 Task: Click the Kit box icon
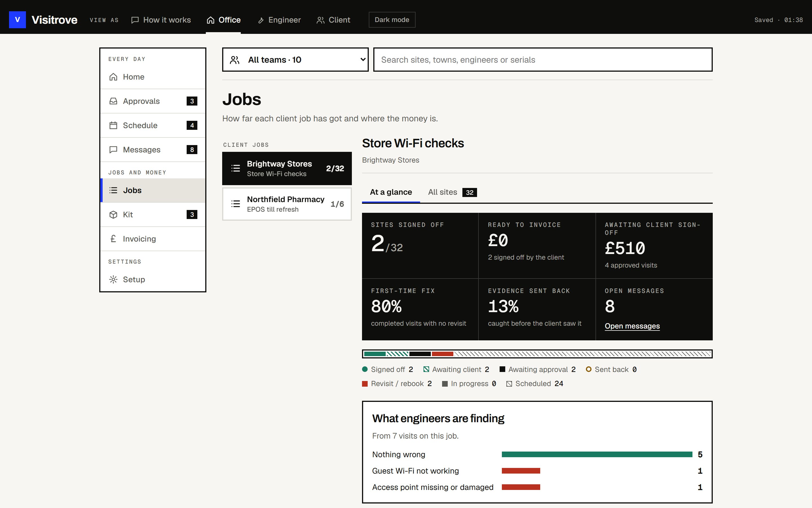point(113,214)
